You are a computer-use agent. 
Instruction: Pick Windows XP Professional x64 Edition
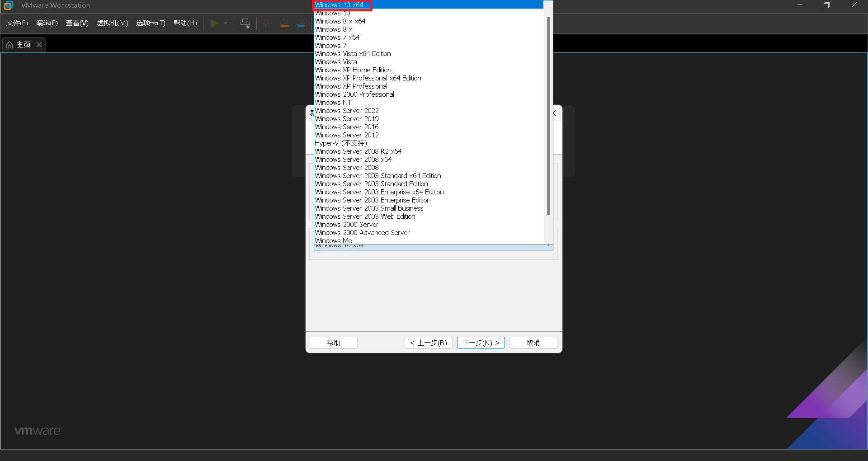429,78
